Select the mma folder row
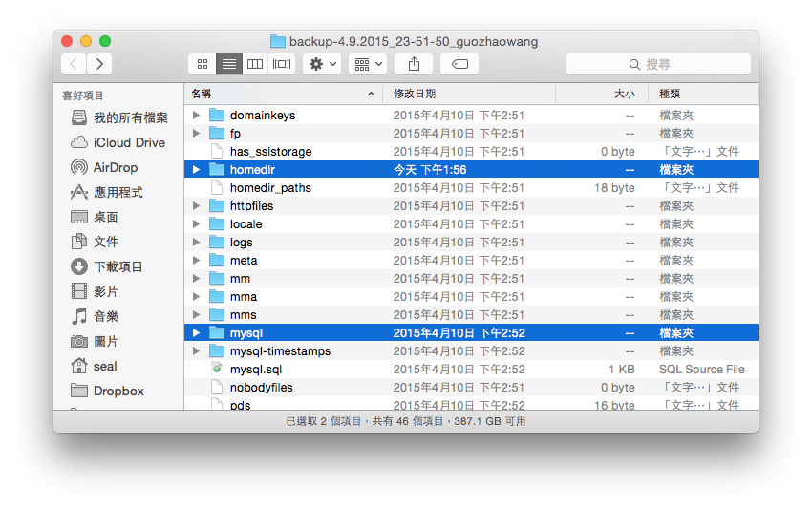The height and width of the screenshot is (509, 812). click(471, 296)
